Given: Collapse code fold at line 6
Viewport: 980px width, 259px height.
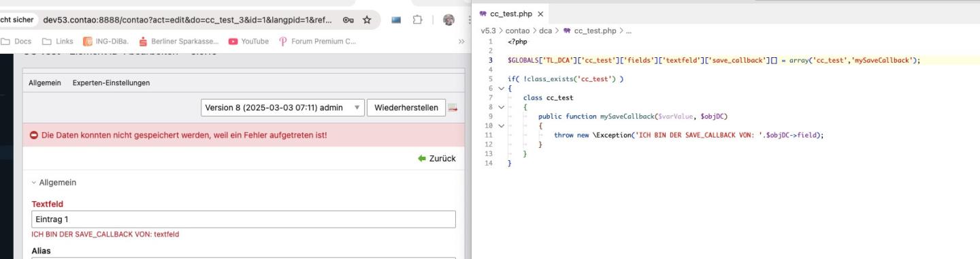Looking at the screenshot, I should point(501,89).
